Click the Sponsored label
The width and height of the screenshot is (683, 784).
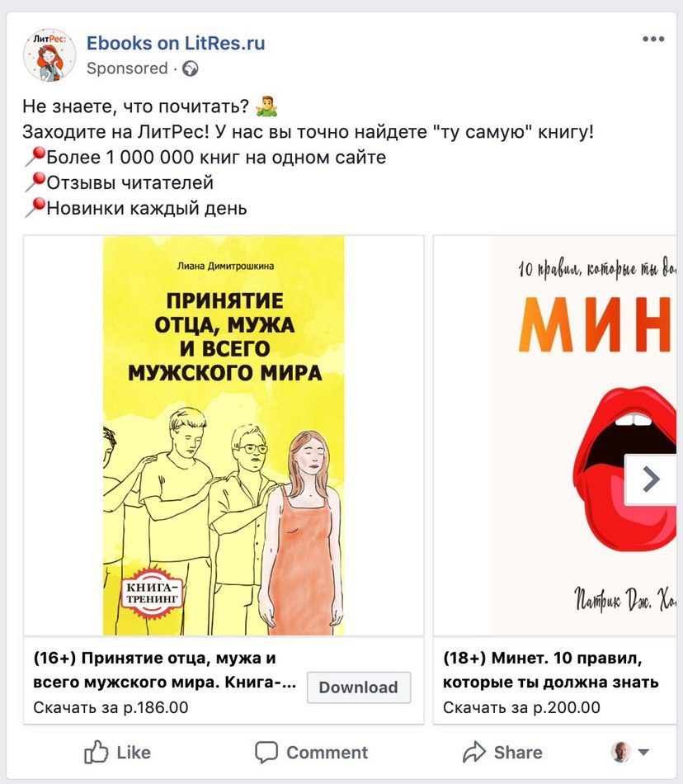[127, 68]
